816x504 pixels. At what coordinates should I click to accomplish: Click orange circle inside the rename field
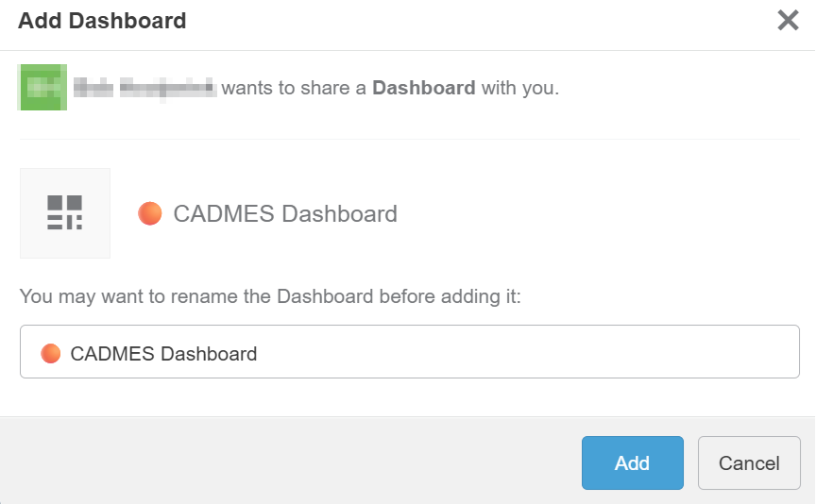[x=51, y=354]
